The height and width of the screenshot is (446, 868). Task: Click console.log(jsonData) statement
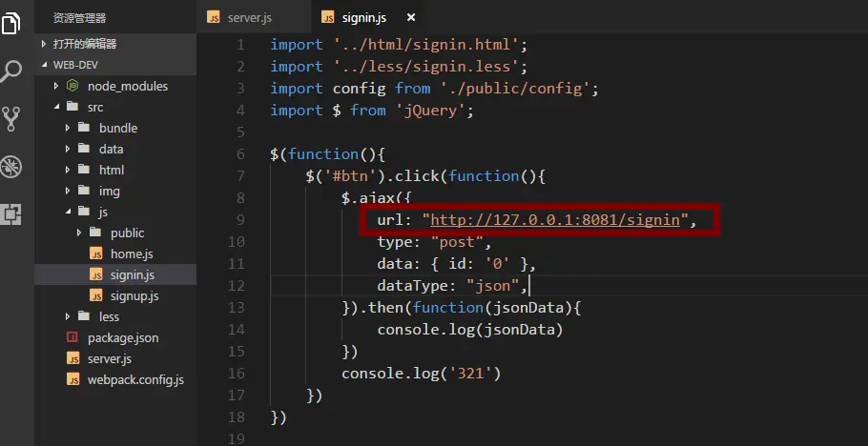(x=470, y=330)
